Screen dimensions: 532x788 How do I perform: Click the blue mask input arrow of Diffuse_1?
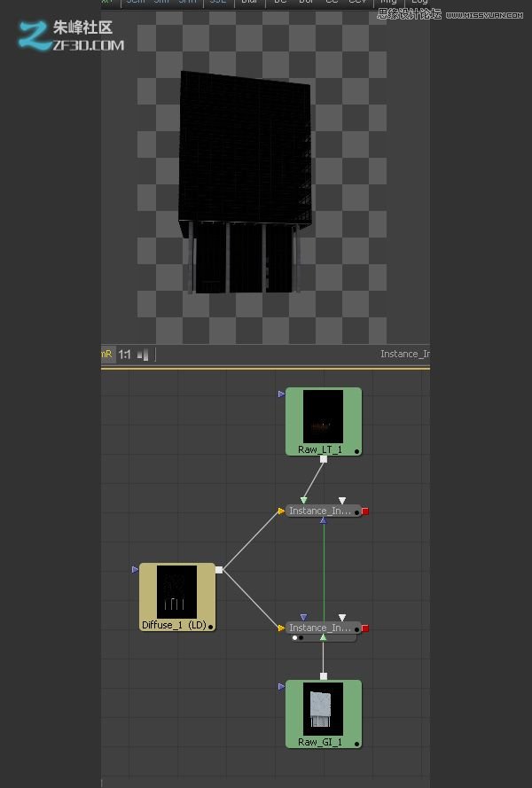click(x=135, y=569)
